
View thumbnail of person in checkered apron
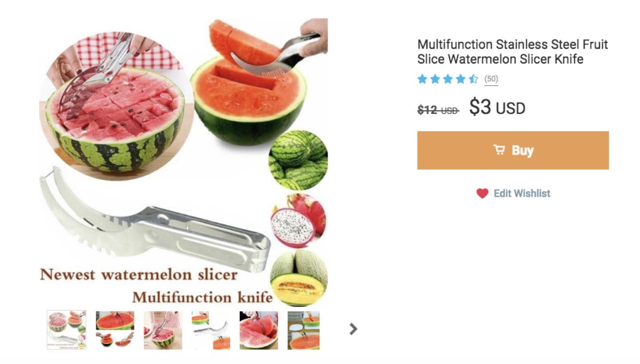[x=163, y=330]
